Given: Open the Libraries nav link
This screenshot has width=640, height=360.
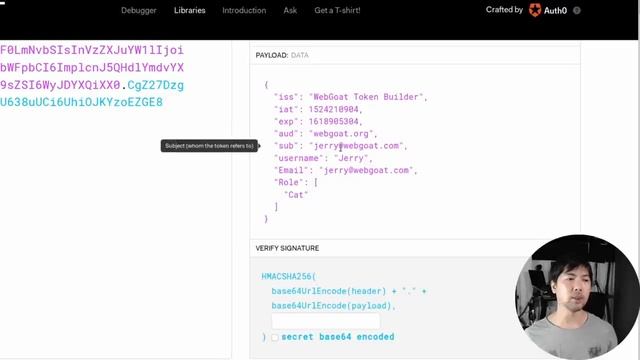Looking at the screenshot, I should [189, 11].
